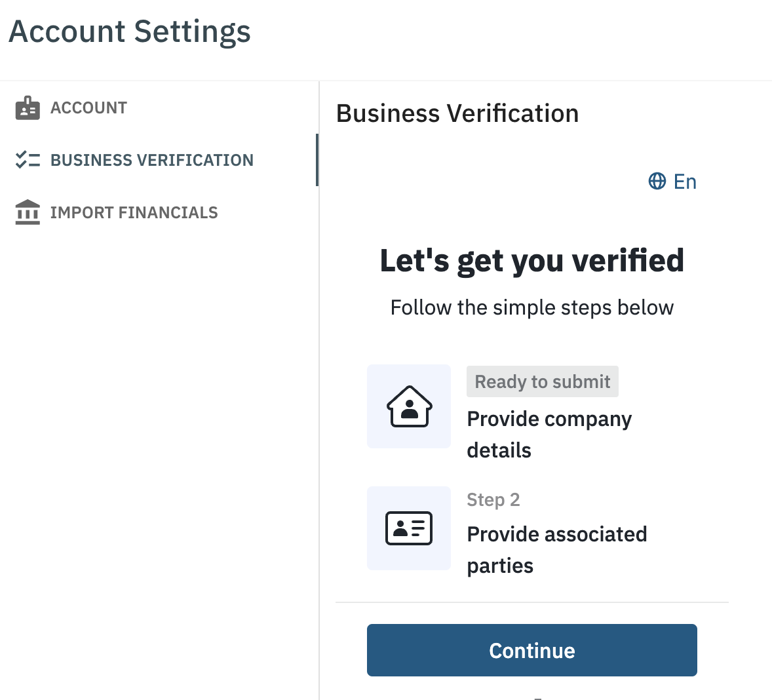Click the columned bank building icon in the sidebar

(x=27, y=212)
